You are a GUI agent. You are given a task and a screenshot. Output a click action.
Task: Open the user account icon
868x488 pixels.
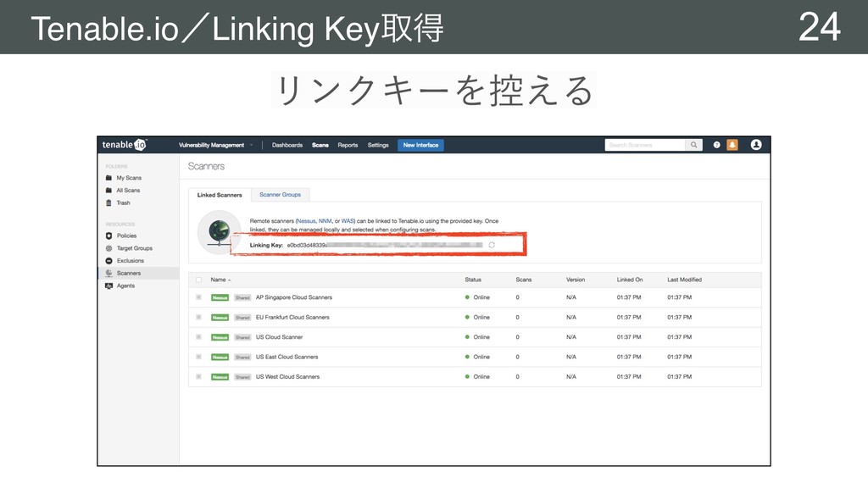[755, 144]
